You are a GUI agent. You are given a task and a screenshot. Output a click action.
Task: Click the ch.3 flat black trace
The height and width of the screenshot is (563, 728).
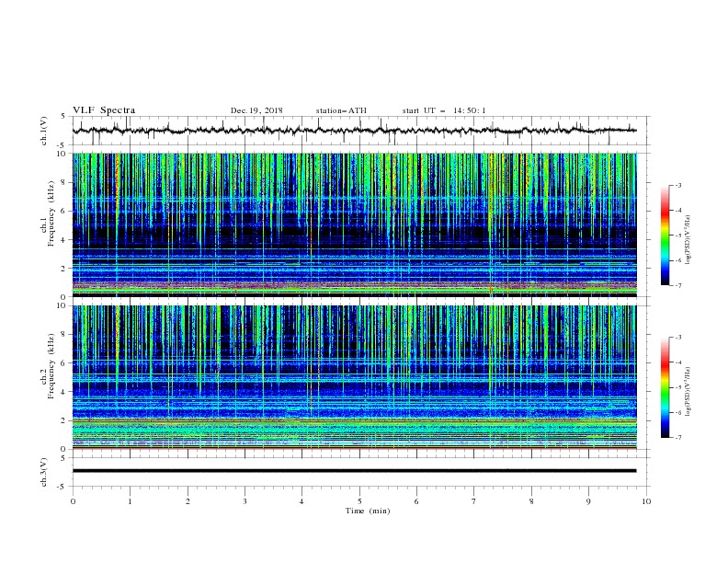pos(354,471)
